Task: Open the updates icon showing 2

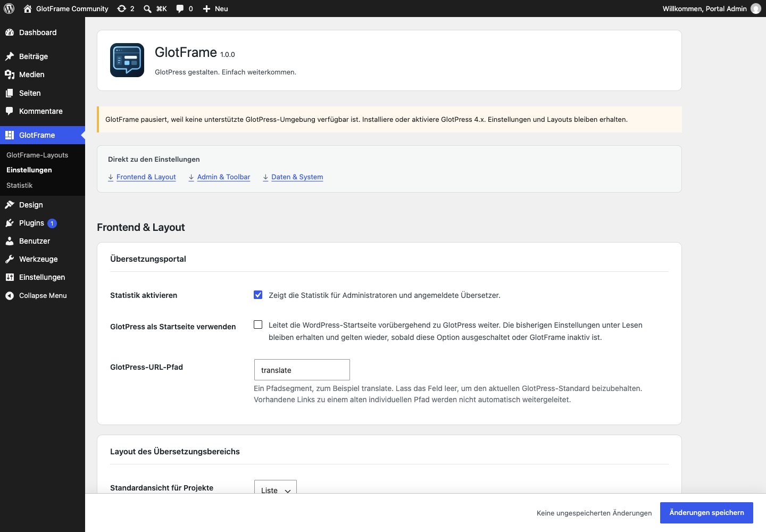Action: point(122,9)
